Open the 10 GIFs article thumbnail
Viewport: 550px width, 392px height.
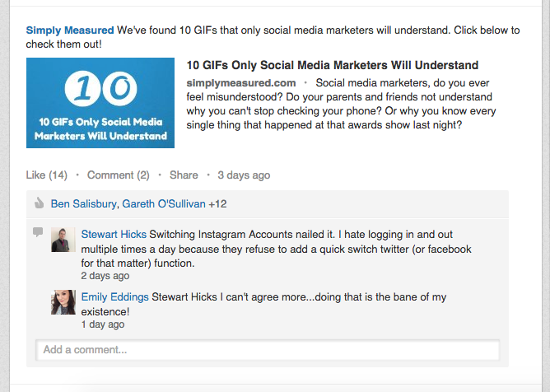pos(100,103)
